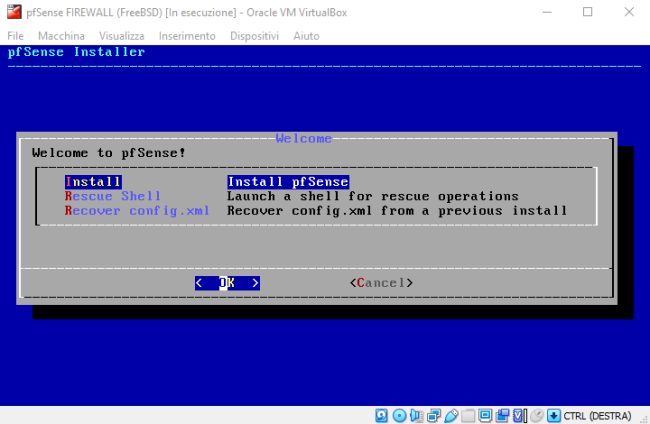This screenshot has width=650, height=424.
Task: Click the network adapters indicator icon
Action: click(x=434, y=415)
